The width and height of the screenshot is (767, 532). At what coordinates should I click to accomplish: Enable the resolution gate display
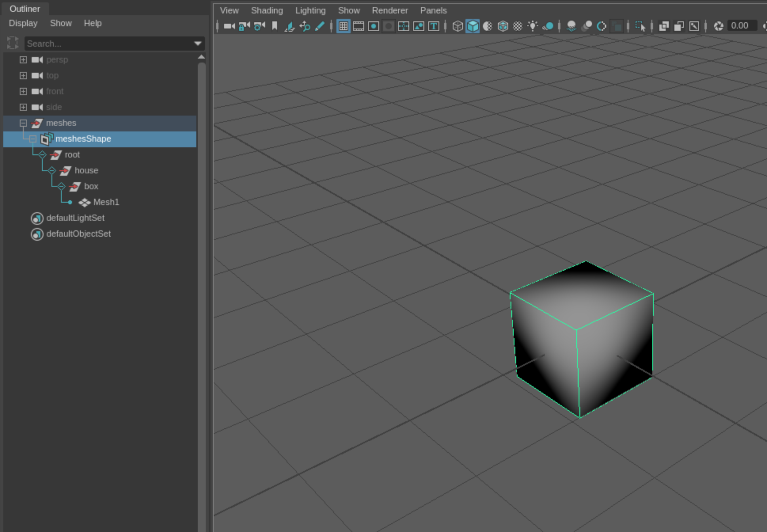[373, 26]
